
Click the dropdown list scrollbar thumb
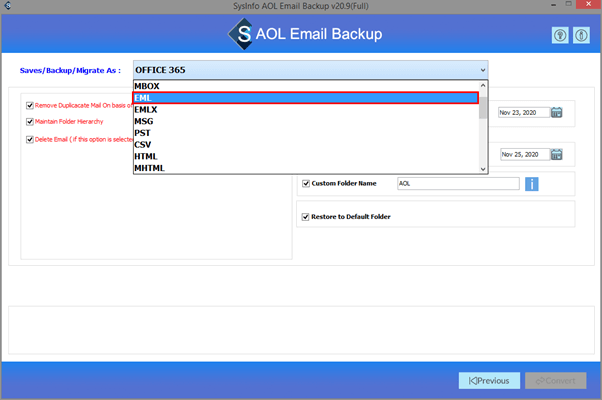(x=483, y=107)
